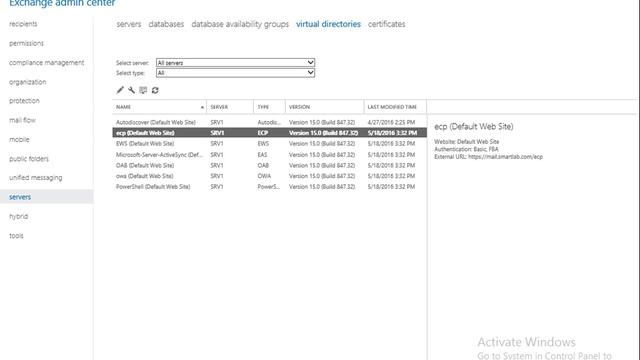The width and height of the screenshot is (640, 360).
Task: Open permissions in the sidebar
Action: [27, 43]
